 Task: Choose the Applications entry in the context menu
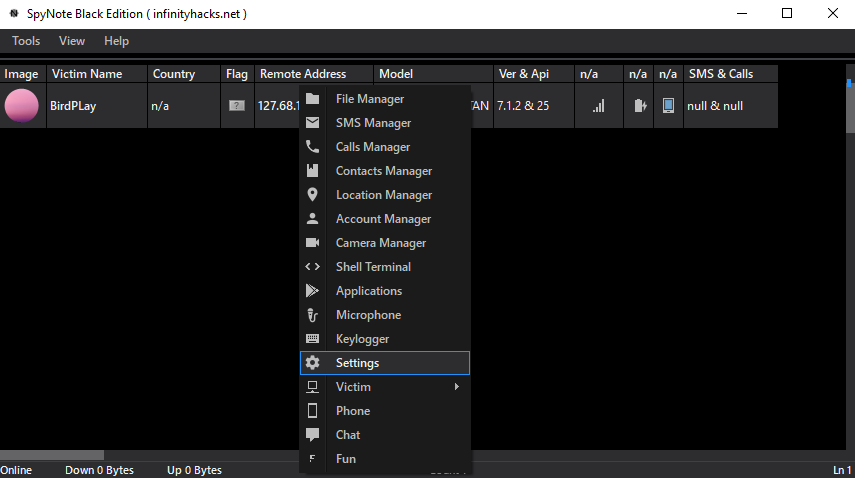[x=369, y=291]
